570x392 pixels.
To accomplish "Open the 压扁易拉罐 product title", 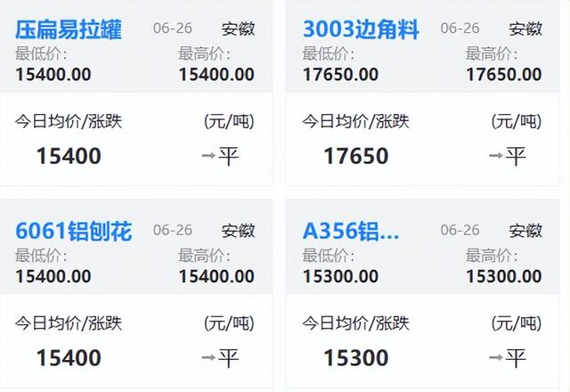I will pyautogui.click(x=69, y=29).
